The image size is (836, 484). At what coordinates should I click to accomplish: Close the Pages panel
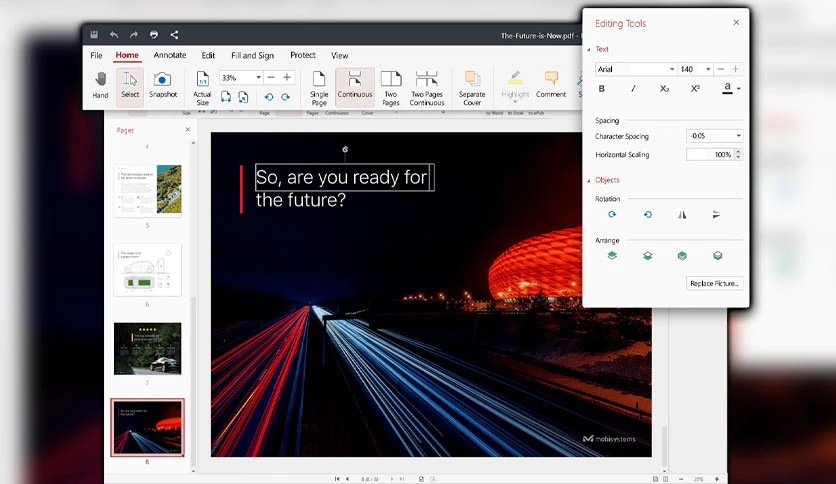pyautogui.click(x=188, y=130)
